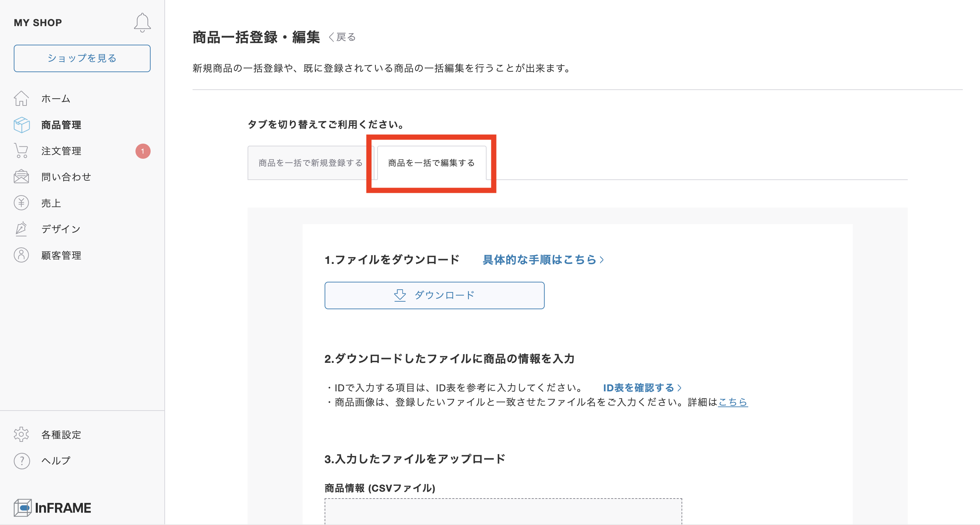The image size is (980, 525).
Task: Open the 具体的な手順はこちら link
Action: [540, 260]
